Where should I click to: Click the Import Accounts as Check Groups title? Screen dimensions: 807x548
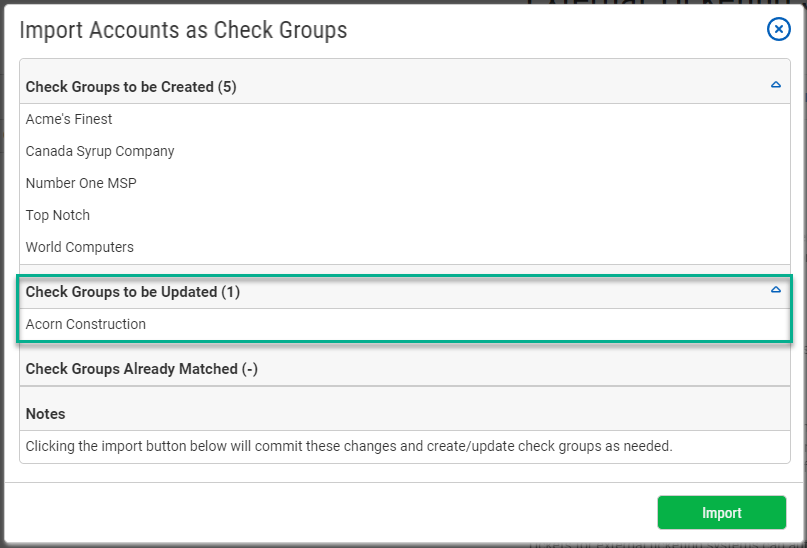(183, 30)
